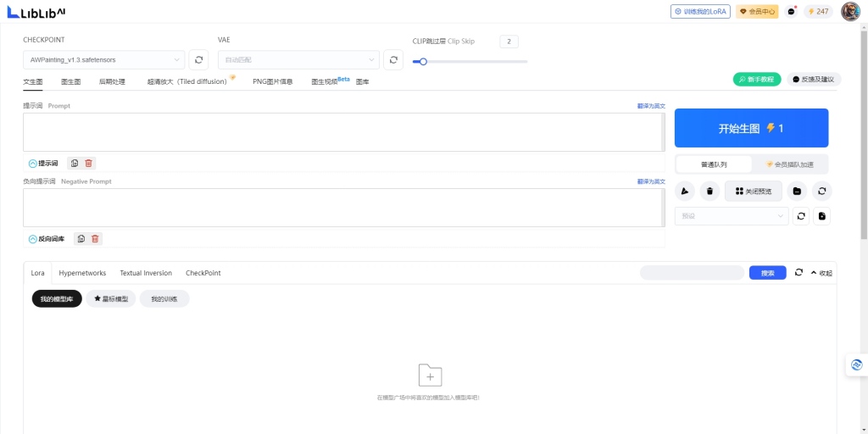Click the blue 开始生图 generate button

coord(751,128)
